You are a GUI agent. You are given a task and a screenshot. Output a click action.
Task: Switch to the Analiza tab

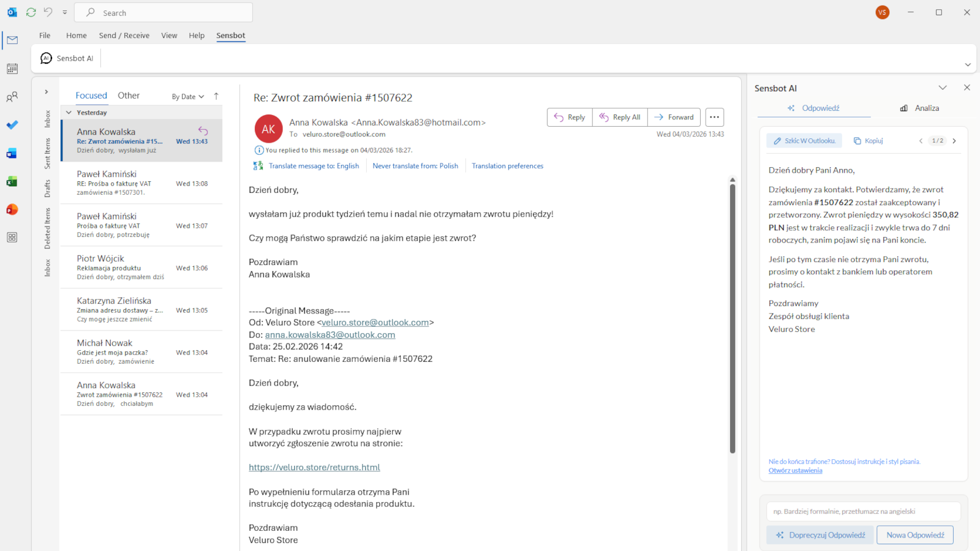920,108
